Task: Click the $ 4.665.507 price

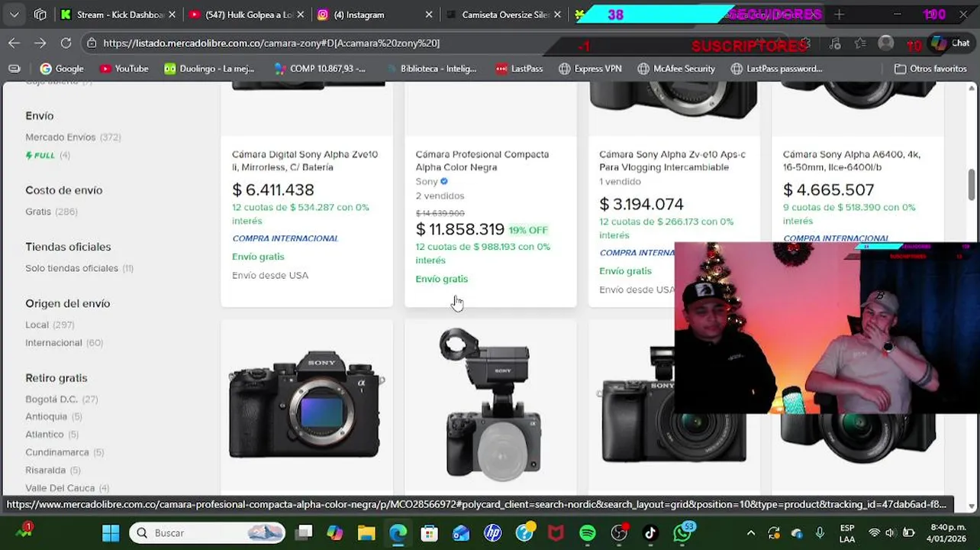Action: point(828,189)
